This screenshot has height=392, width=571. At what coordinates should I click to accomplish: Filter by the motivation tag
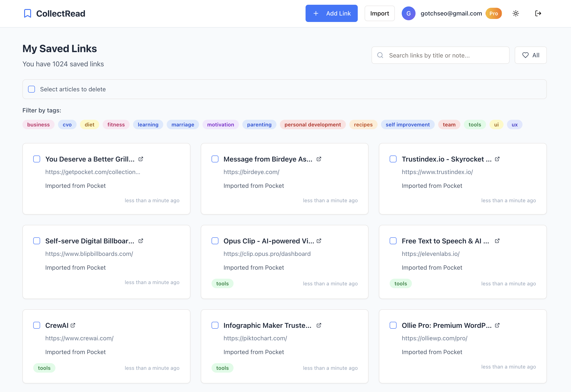coord(221,125)
